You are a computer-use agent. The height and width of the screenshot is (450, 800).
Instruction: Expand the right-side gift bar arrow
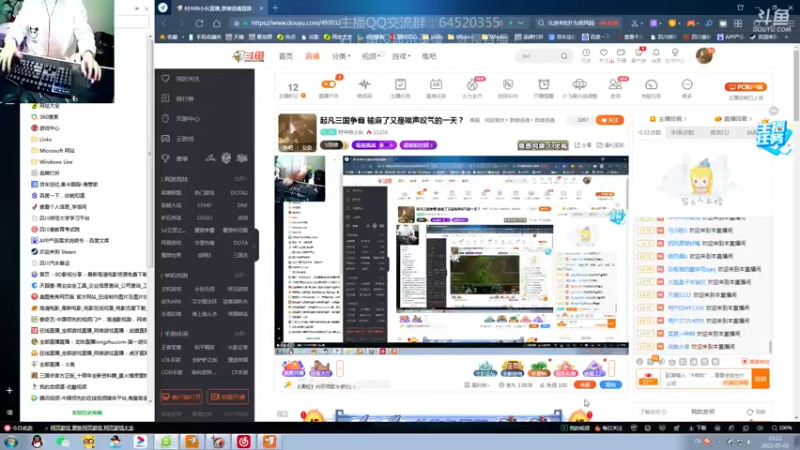[x=611, y=368]
